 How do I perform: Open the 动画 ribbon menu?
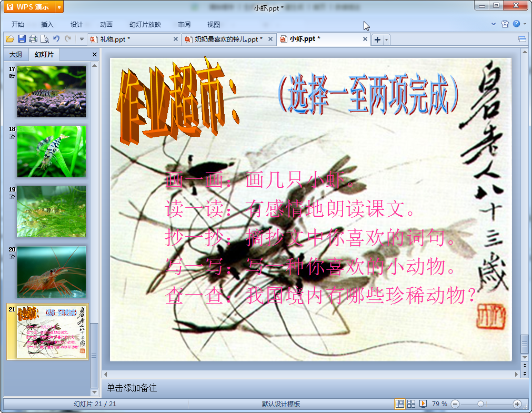106,24
